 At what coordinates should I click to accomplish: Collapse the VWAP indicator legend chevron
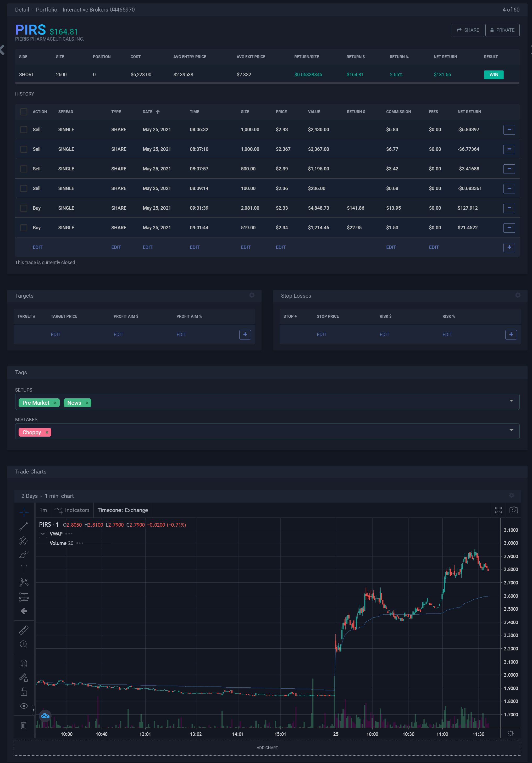[x=43, y=534]
